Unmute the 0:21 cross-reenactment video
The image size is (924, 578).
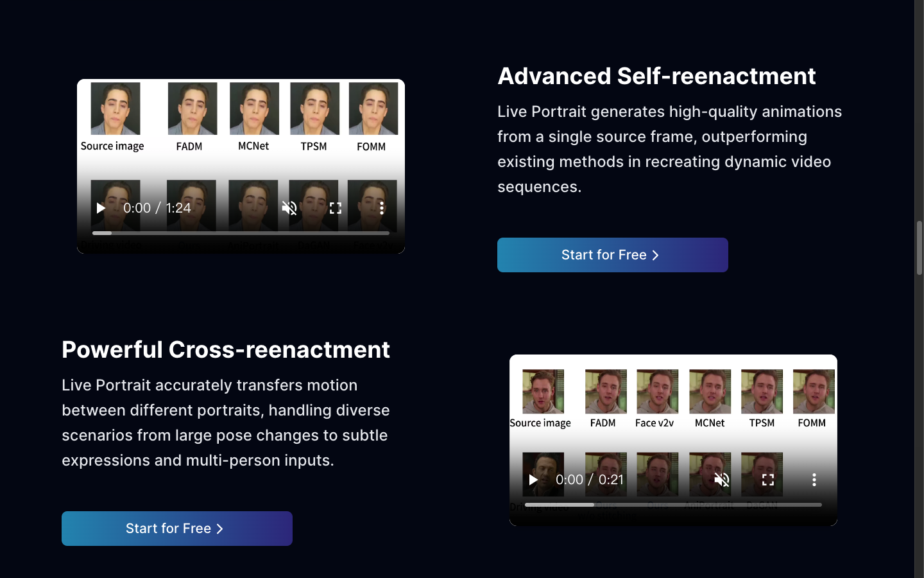[722, 480]
